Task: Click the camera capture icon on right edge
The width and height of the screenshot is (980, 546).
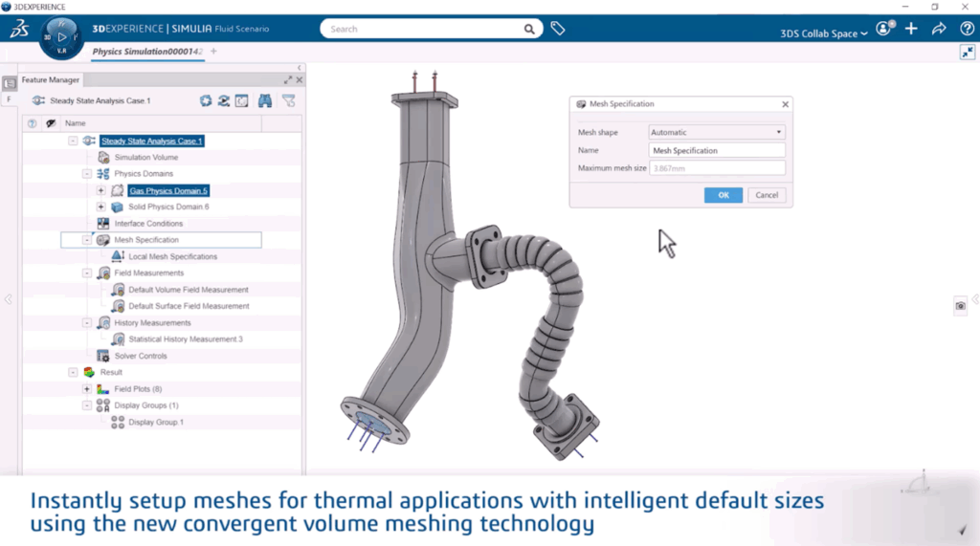Action: [960, 306]
